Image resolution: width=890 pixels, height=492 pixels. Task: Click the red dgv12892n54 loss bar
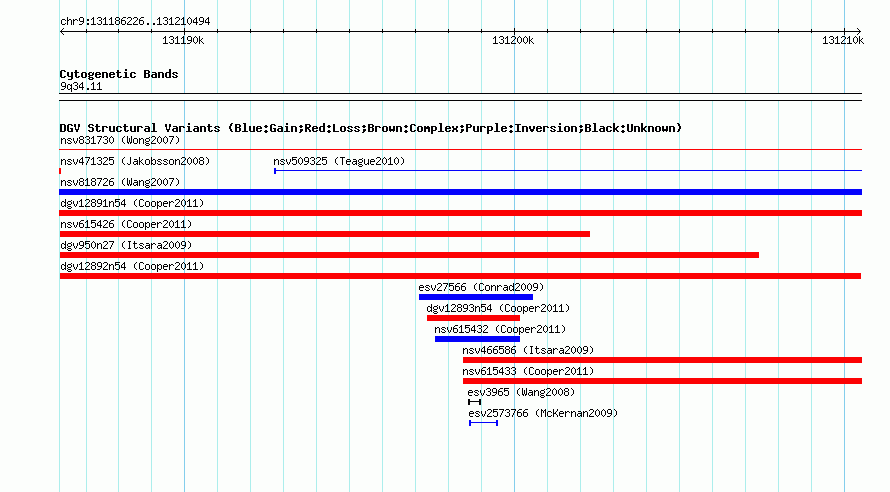click(x=460, y=276)
